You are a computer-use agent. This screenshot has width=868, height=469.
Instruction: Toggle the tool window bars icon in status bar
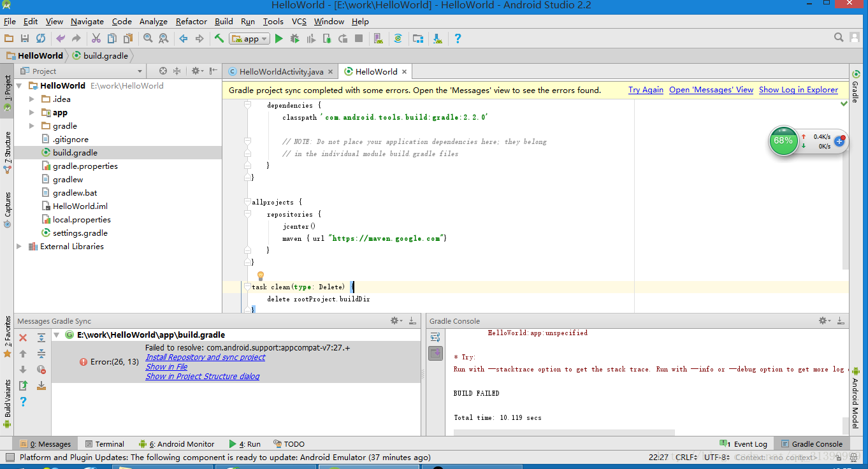click(10, 457)
